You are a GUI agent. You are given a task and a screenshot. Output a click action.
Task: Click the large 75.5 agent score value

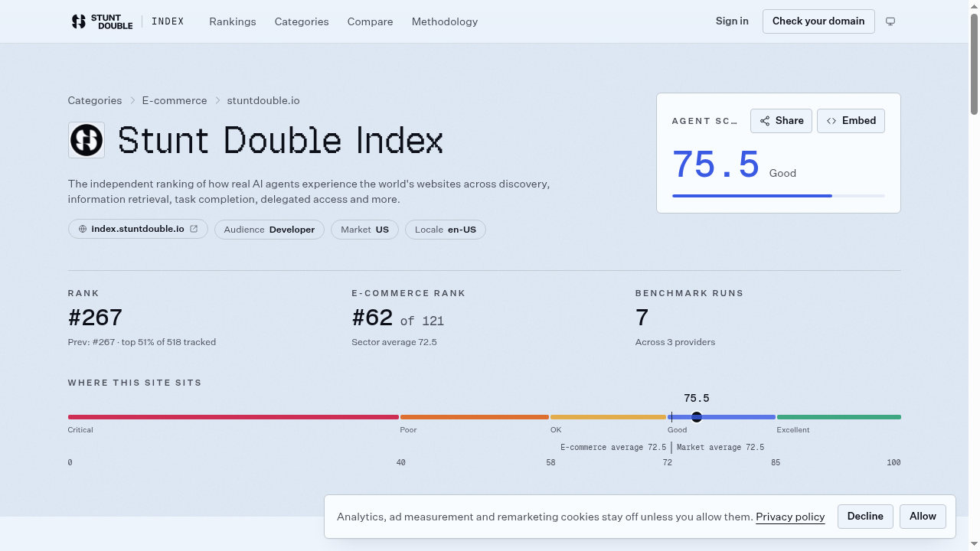pyautogui.click(x=716, y=165)
